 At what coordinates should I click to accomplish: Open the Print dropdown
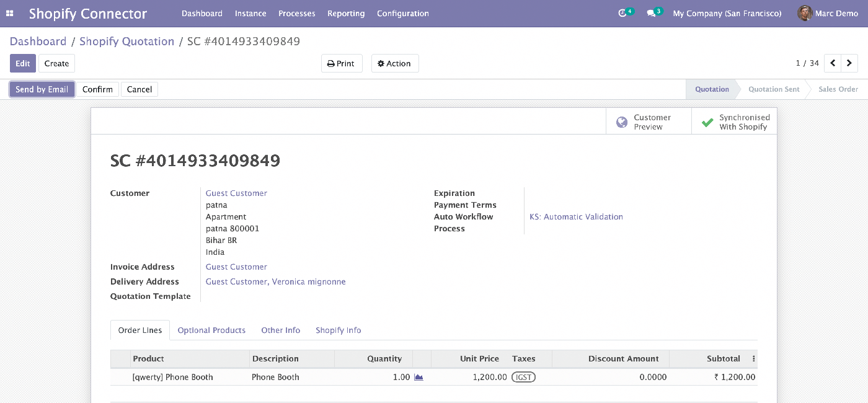tap(342, 63)
